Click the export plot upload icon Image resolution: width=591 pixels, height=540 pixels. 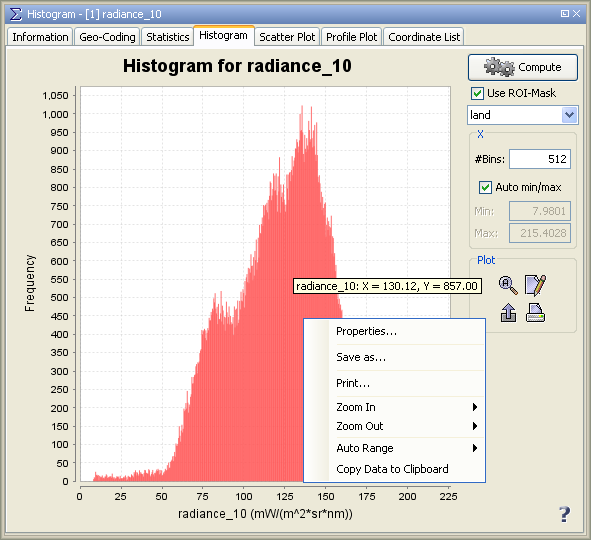point(508,313)
